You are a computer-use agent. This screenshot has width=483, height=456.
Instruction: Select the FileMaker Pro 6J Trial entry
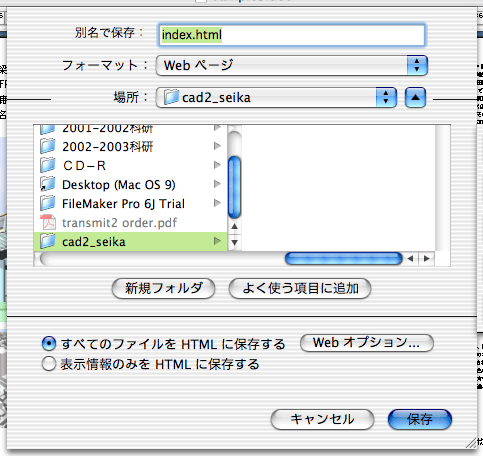(x=131, y=204)
